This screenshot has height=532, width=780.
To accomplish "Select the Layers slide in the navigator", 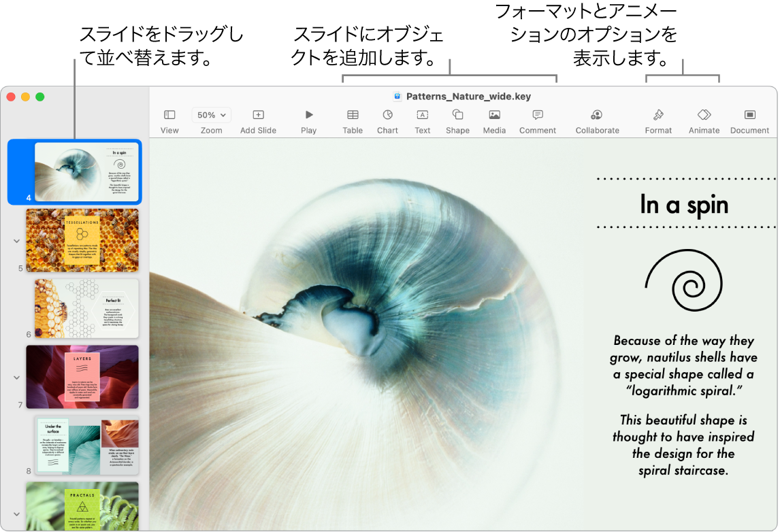I will pos(82,377).
